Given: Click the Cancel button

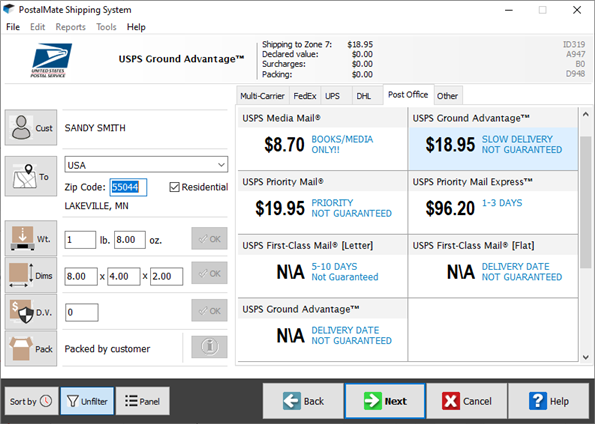Looking at the screenshot, I should pyautogui.click(x=467, y=401).
